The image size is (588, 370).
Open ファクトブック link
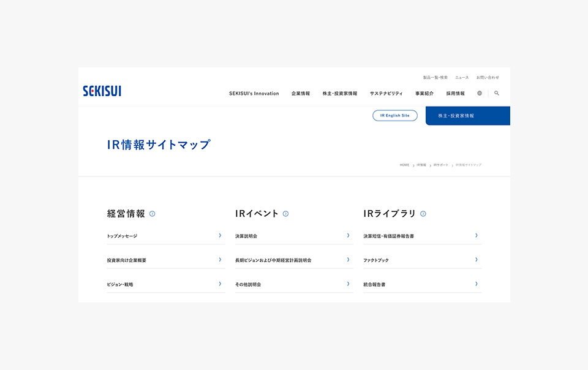click(x=375, y=260)
